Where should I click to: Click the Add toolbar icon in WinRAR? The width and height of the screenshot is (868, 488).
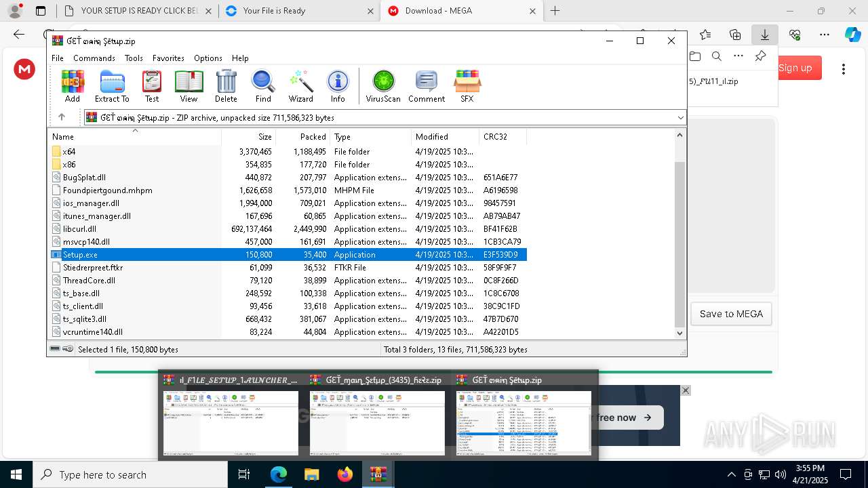tap(73, 86)
